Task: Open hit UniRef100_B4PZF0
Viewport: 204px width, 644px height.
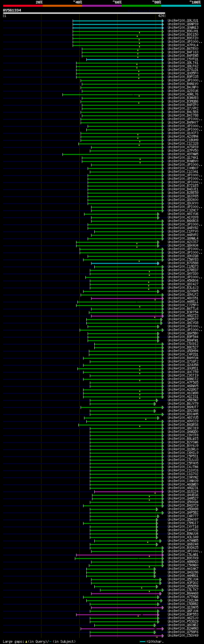Action: pos(183,105)
